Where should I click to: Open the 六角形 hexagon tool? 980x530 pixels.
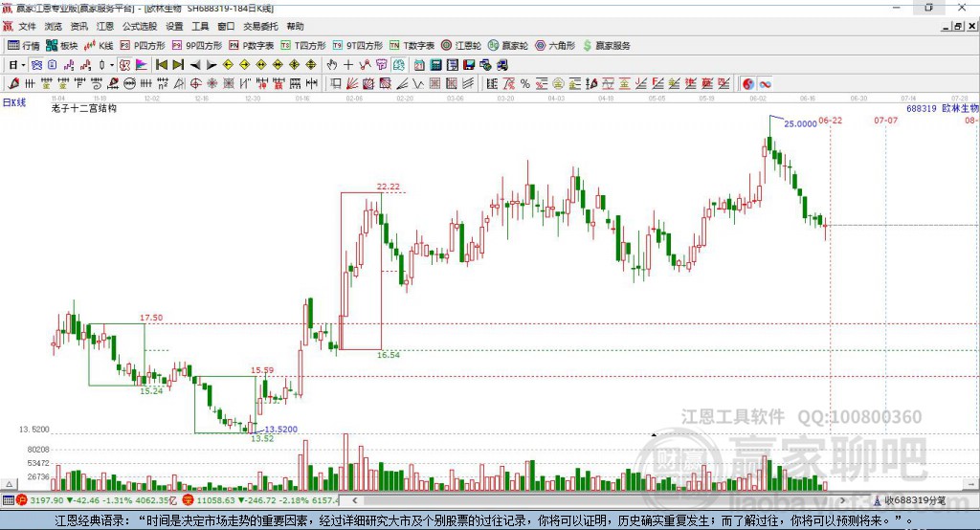pos(555,46)
